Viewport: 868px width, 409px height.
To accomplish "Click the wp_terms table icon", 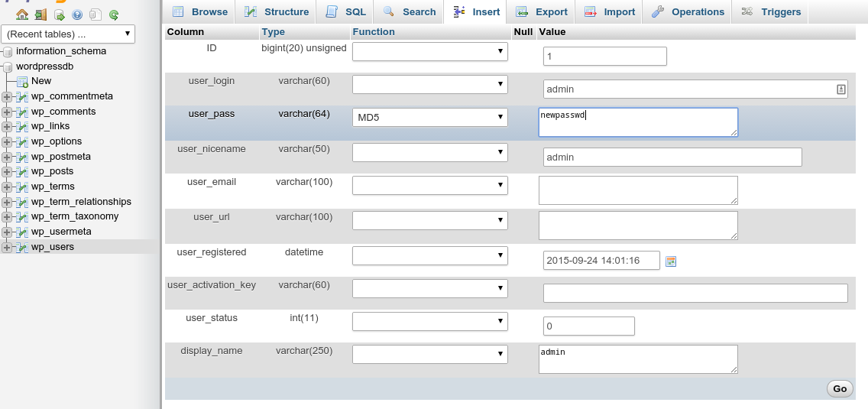I will point(22,187).
